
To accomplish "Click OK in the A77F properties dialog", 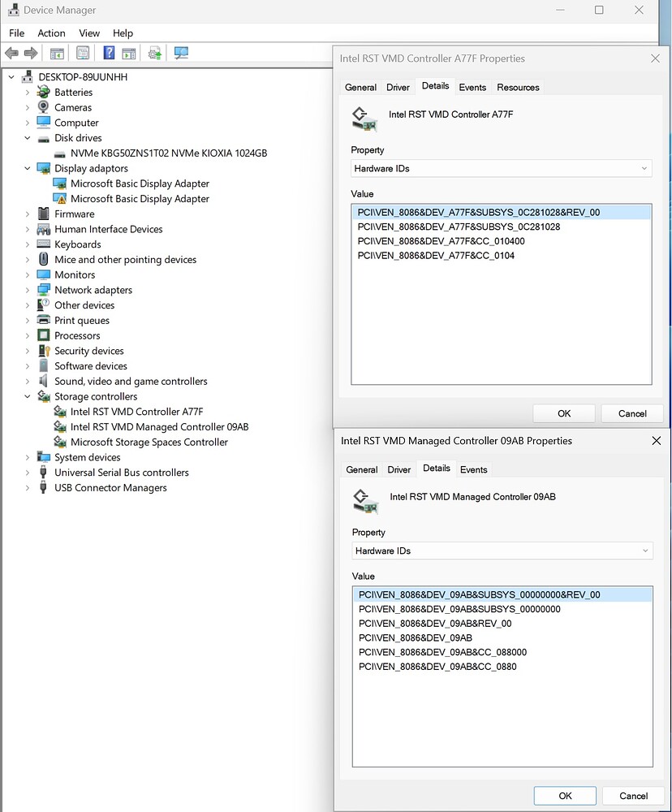I will coord(563,413).
